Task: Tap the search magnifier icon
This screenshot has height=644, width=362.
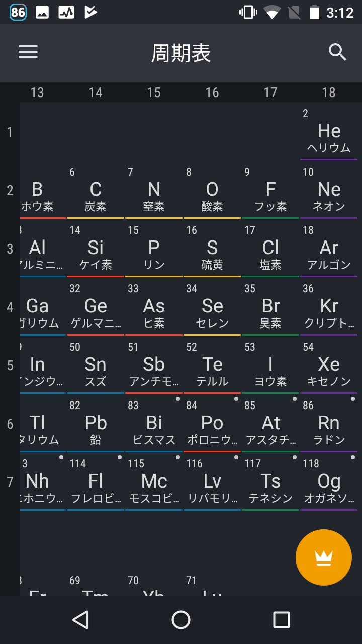Action: (x=337, y=52)
